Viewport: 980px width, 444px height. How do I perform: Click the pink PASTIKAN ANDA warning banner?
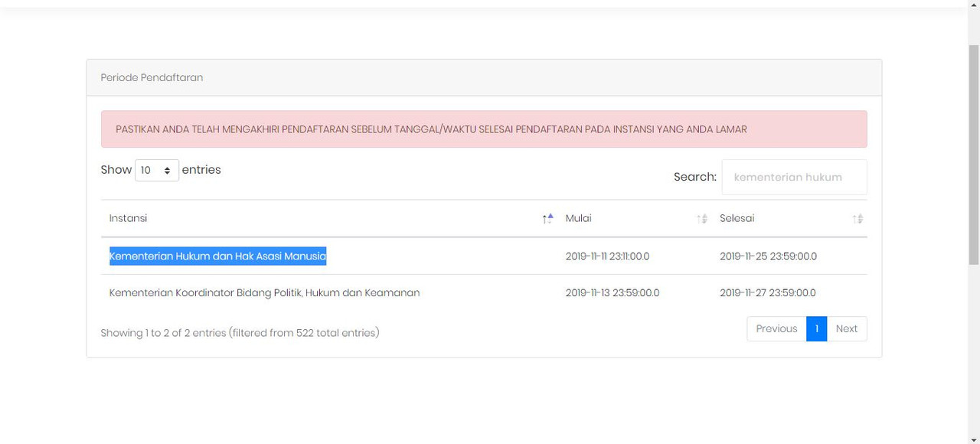[484, 129]
